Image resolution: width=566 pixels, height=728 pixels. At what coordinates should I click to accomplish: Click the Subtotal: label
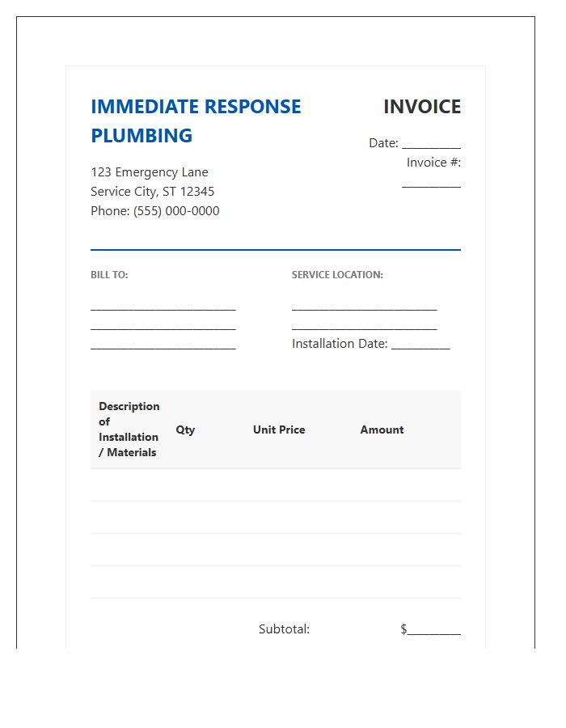[284, 629]
